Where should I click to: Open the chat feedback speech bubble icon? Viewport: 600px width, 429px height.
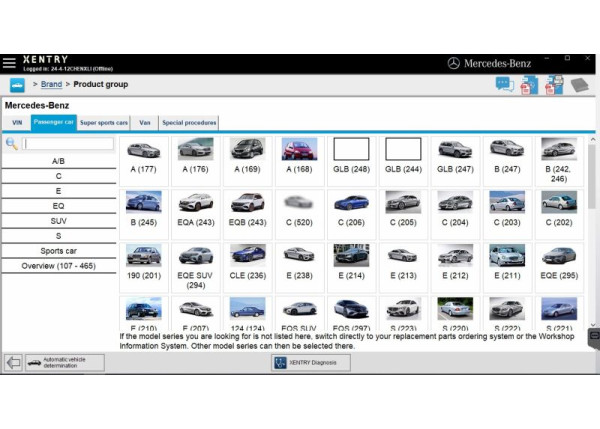click(504, 85)
